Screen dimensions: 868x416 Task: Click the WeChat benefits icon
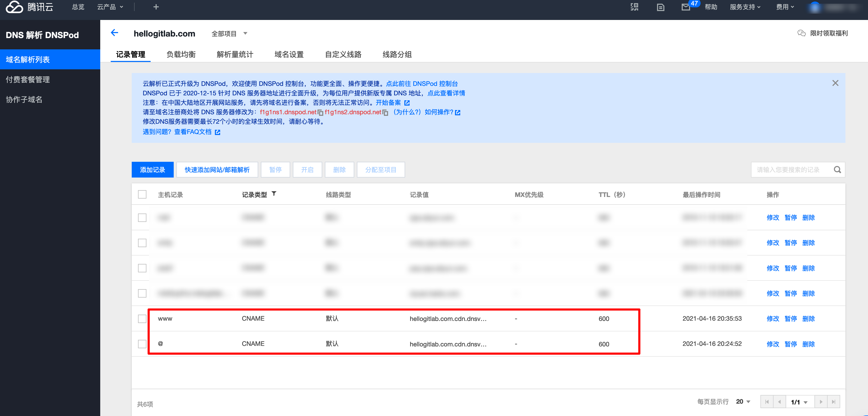[x=801, y=33]
